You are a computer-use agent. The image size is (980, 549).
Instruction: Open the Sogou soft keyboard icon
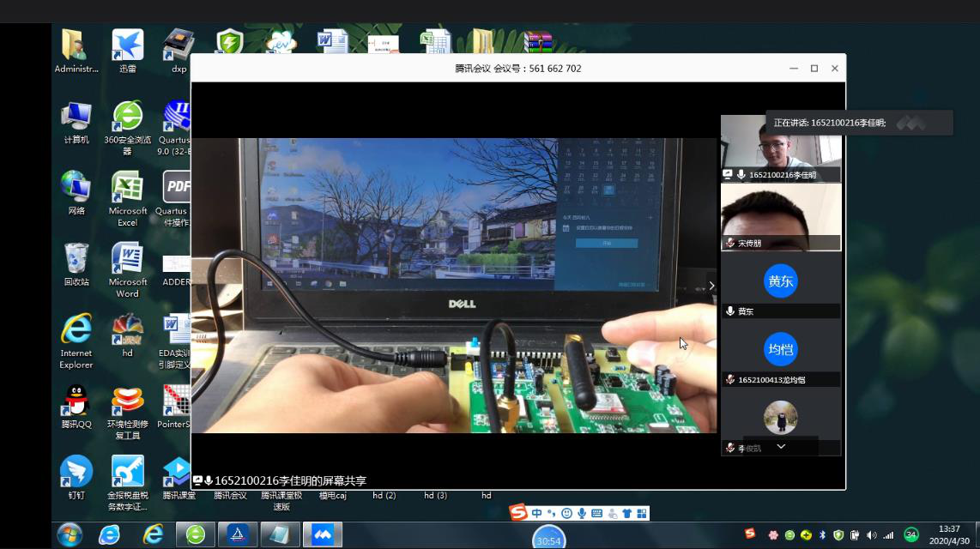(x=596, y=513)
